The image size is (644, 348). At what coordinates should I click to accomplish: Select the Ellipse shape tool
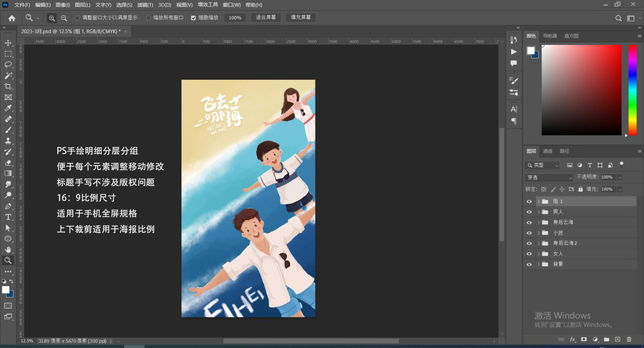8,239
